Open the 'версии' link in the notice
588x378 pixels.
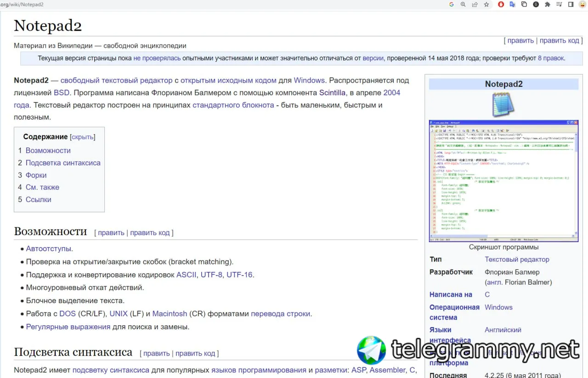click(x=373, y=58)
